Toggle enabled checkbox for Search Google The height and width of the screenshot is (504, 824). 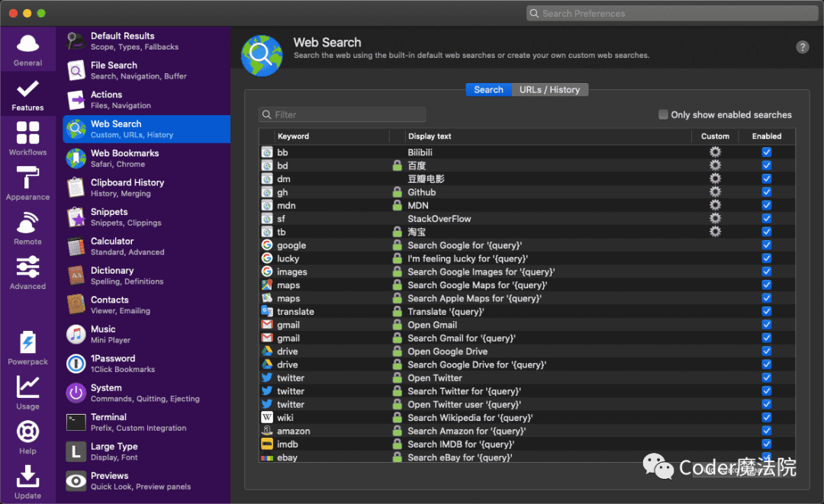point(767,246)
